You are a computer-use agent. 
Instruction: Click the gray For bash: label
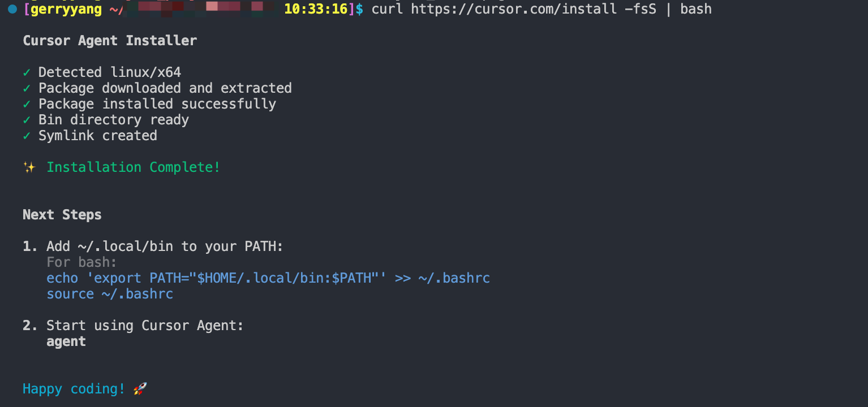[81, 262]
